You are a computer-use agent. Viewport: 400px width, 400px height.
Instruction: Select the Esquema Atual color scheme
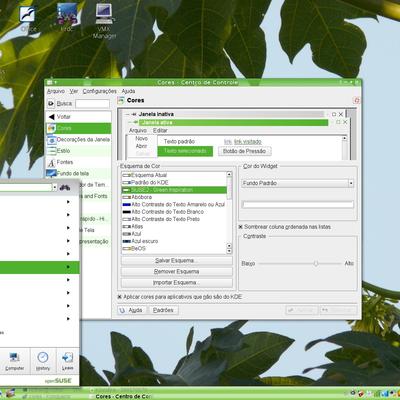pos(174,175)
